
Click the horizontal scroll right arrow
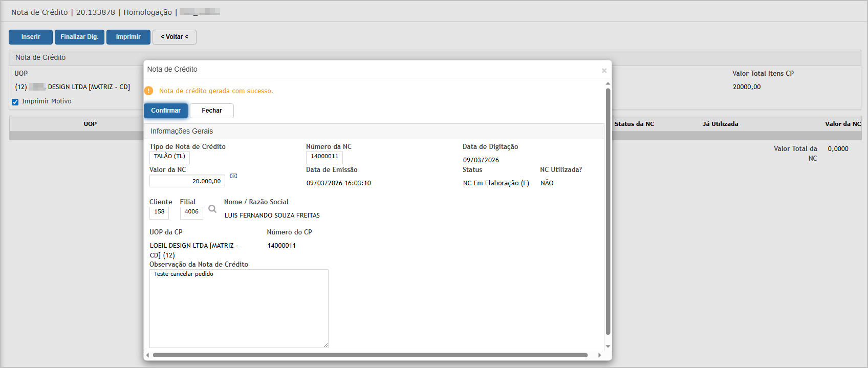click(x=600, y=355)
